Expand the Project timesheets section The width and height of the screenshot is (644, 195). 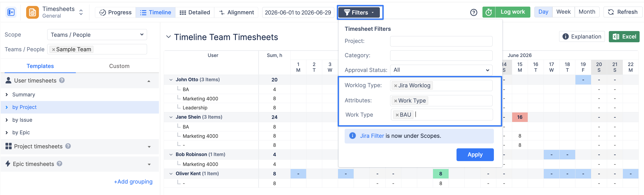point(149,147)
